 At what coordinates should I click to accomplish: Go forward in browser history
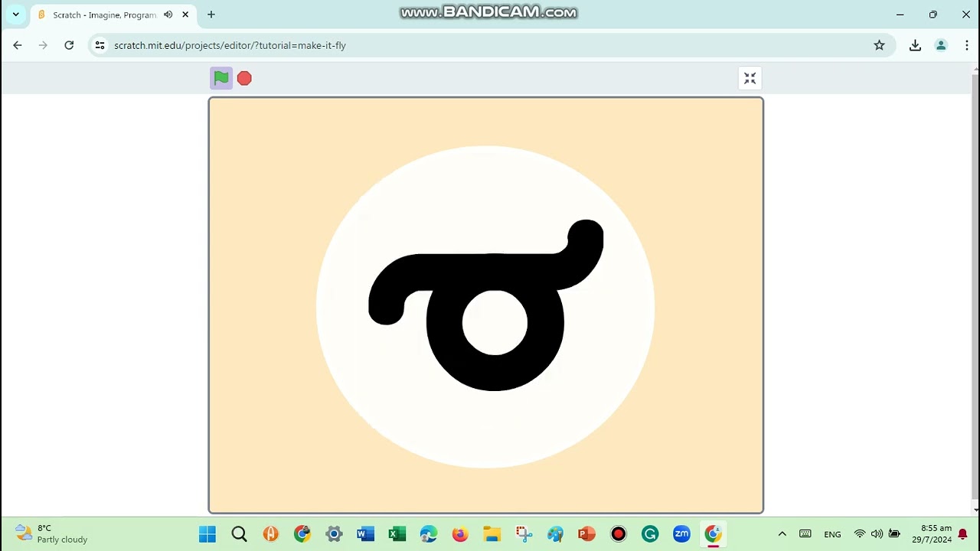coord(43,45)
